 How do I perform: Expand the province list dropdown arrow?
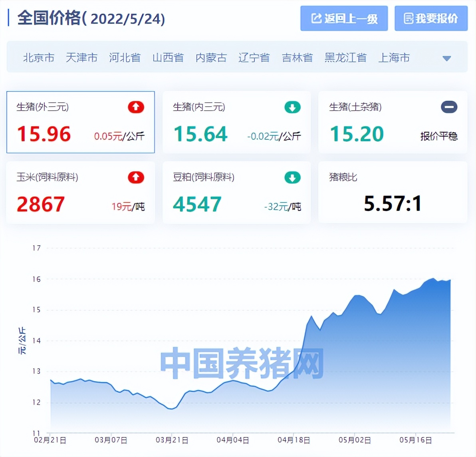446,58
